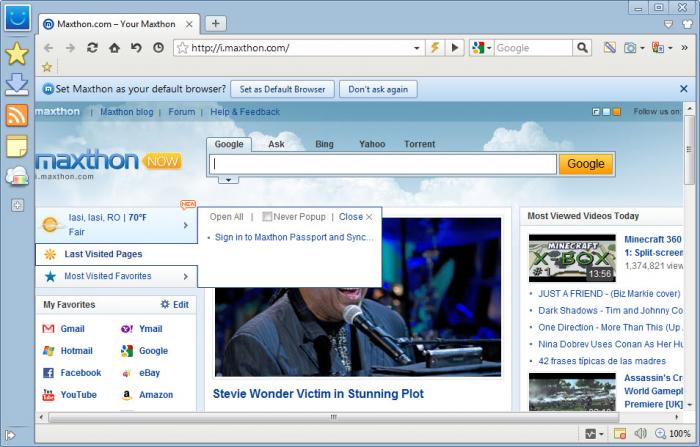Click the translate toolbar icon
This screenshot has height=447, width=700.
[x=658, y=48]
